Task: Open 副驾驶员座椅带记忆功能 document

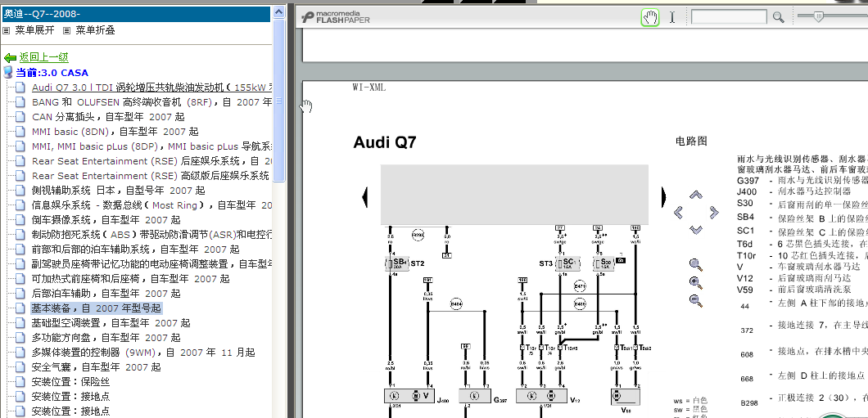Action: point(151,263)
